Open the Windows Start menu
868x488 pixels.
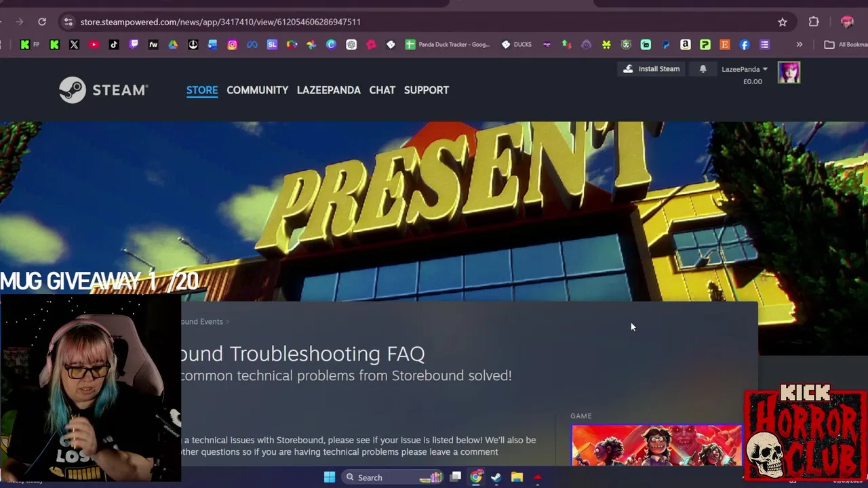tap(330, 478)
